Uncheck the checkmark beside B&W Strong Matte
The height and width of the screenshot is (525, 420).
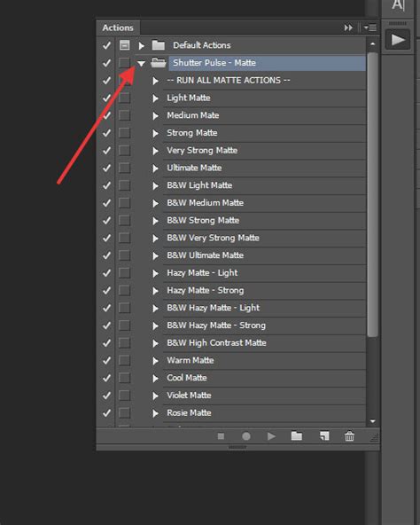(106, 220)
